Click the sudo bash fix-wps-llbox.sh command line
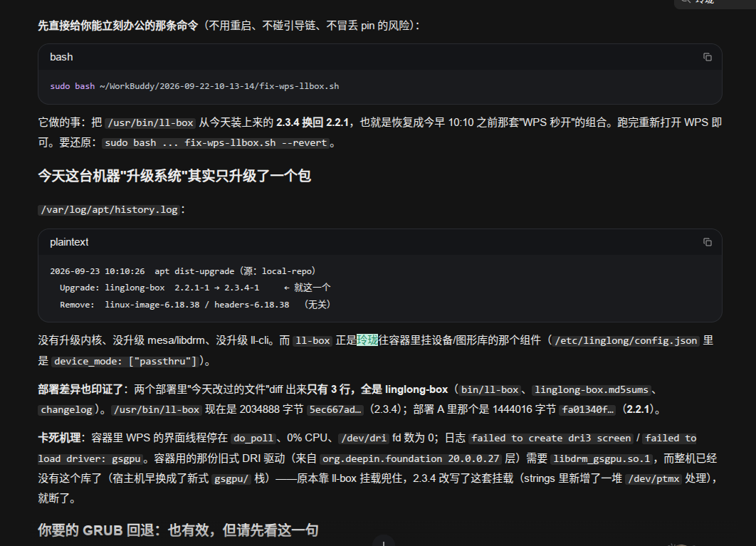Screen dimensions: 756x546 pos(194,86)
